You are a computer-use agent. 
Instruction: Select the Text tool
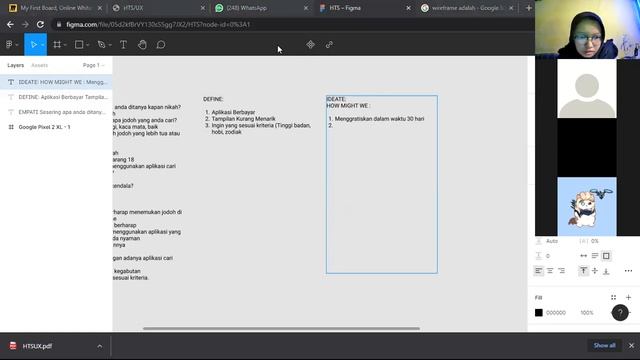[123, 44]
